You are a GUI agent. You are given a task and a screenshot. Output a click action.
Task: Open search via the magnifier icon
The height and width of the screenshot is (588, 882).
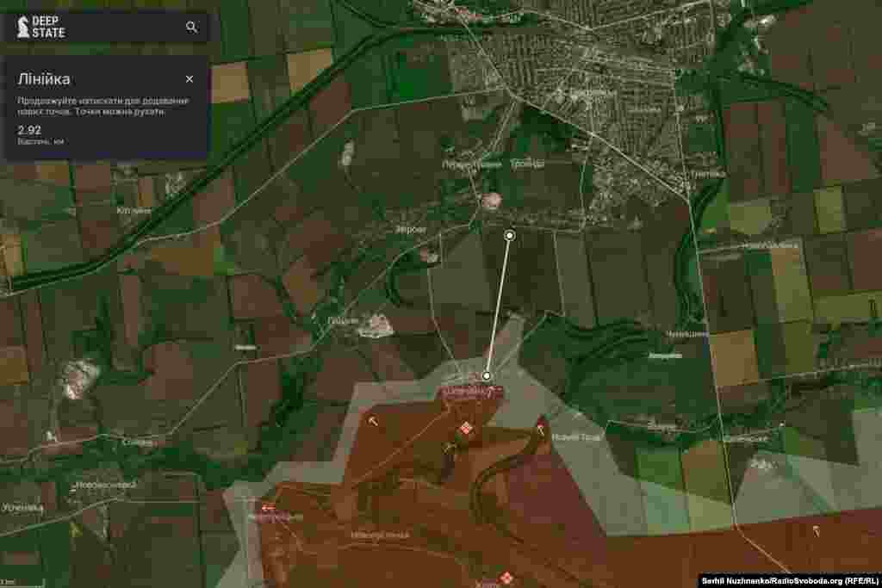coord(189,26)
